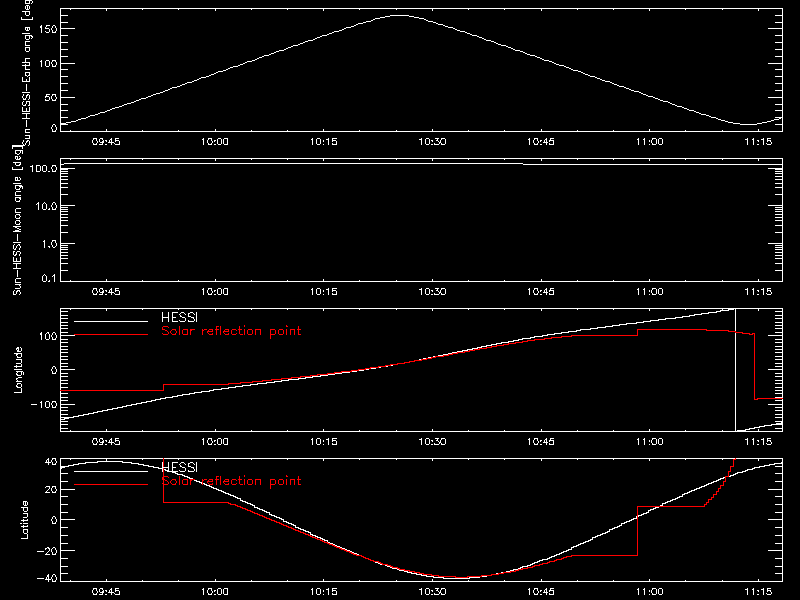Click the Sun-HESSI-Earth angle axis label
Image resolution: width=800 pixels, height=600 pixels.
pos(27,73)
